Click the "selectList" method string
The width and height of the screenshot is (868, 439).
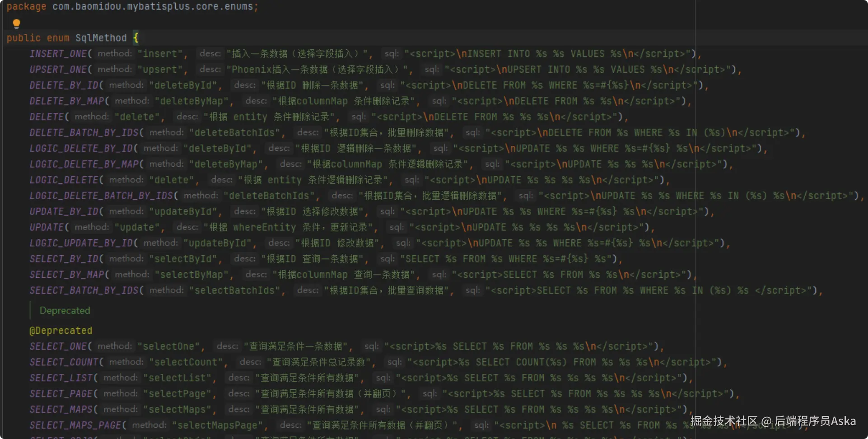tap(177, 378)
